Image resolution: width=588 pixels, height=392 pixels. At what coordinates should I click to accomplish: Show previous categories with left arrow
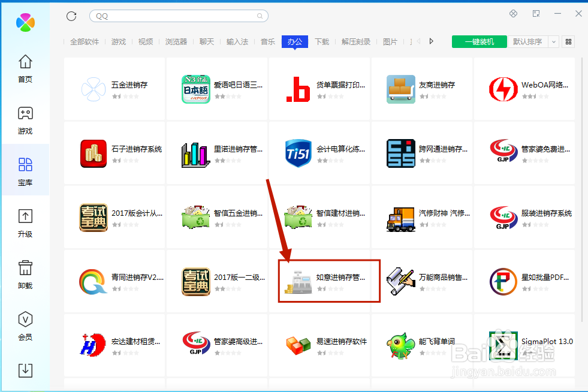coord(418,41)
